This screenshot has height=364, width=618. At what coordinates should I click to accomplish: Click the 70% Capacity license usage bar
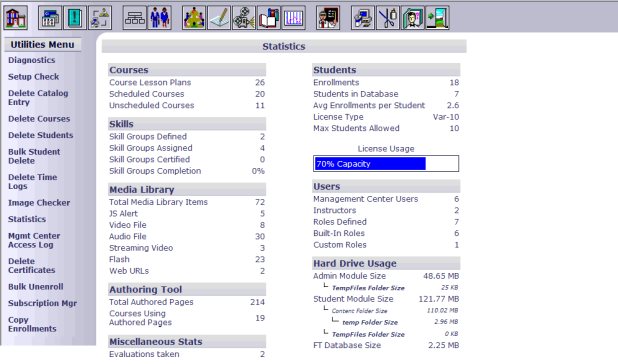tap(386, 163)
